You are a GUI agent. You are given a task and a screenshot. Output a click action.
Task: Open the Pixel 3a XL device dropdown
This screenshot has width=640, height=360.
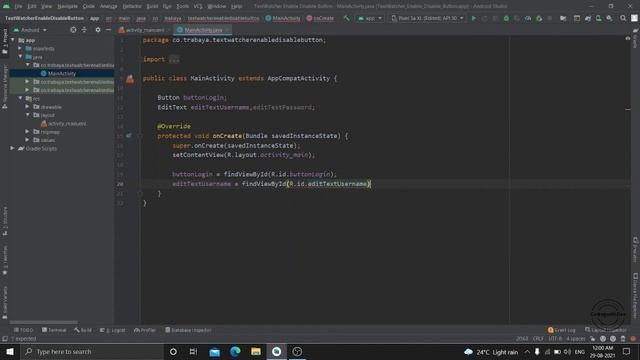427,18
